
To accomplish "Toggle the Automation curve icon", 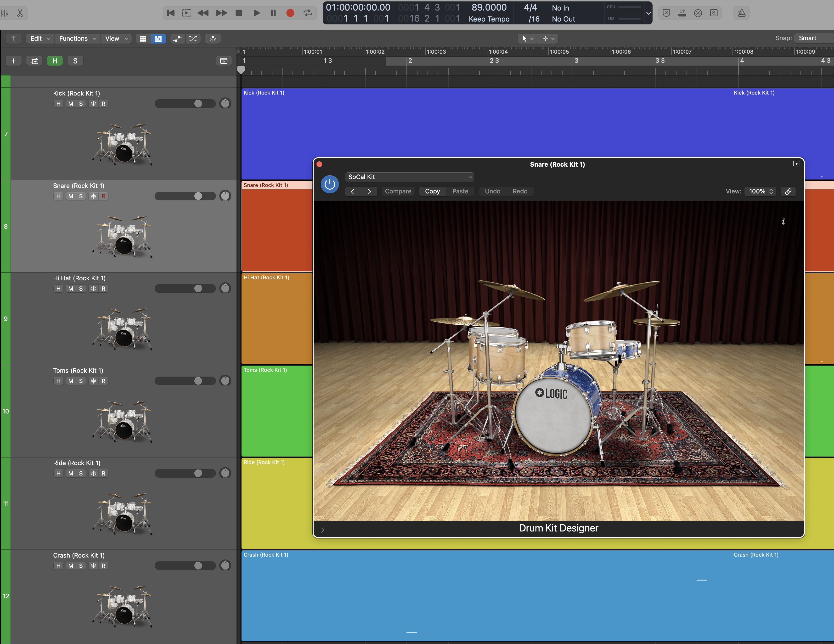I will [177, 39].
